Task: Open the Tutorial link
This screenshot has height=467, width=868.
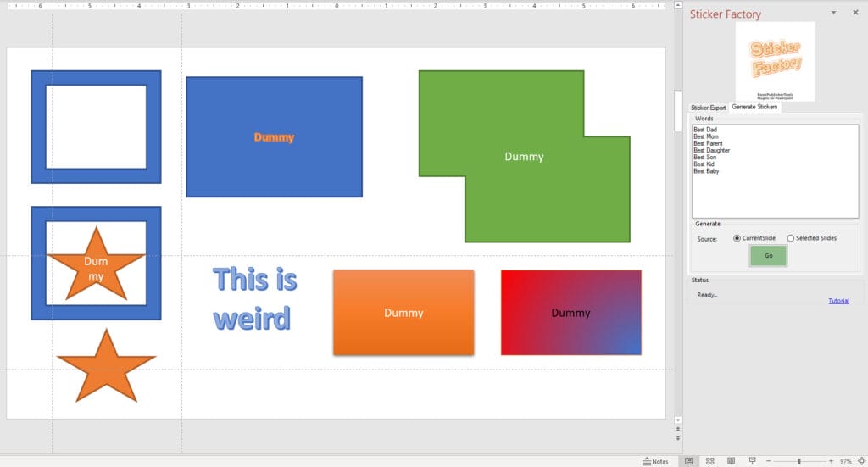Action: [837, 301]
